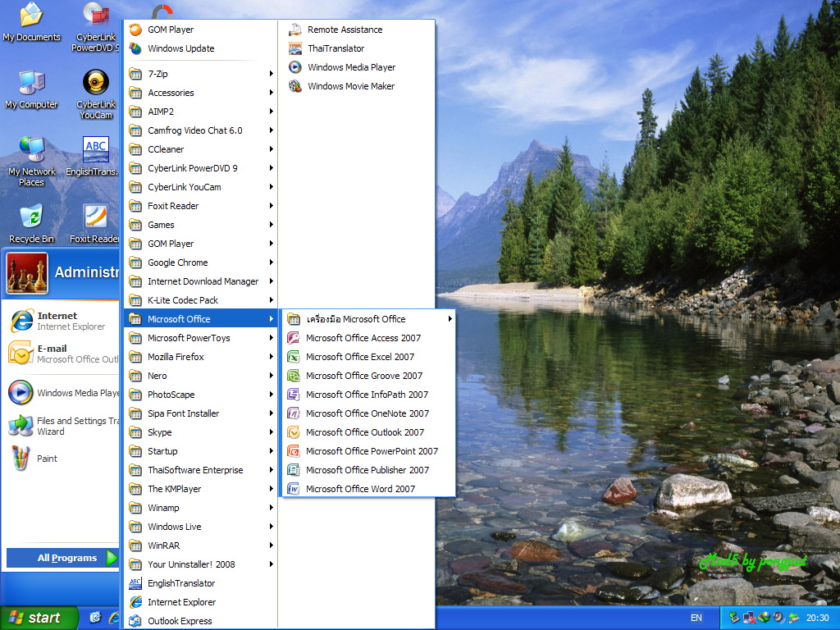Open the Internet Download Manager folder

pyautogui.click(x=201, y=281)
